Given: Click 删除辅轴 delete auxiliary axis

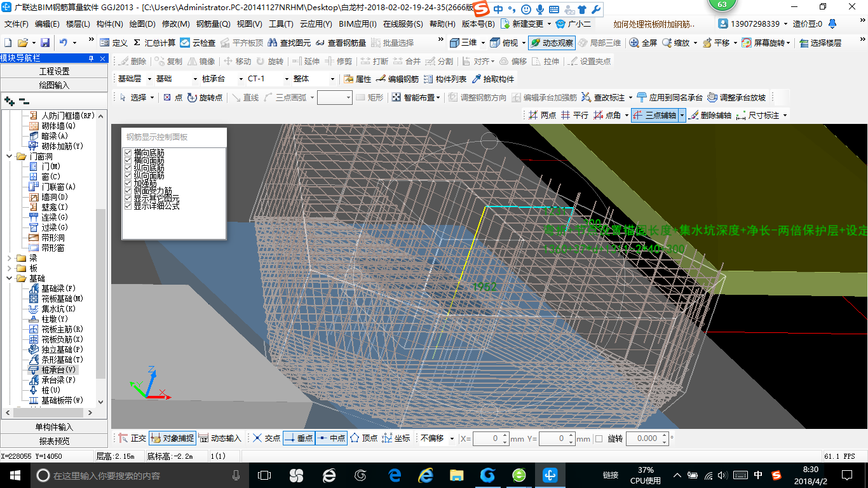Looking at the screenshot, I should (x=710, y=115).
